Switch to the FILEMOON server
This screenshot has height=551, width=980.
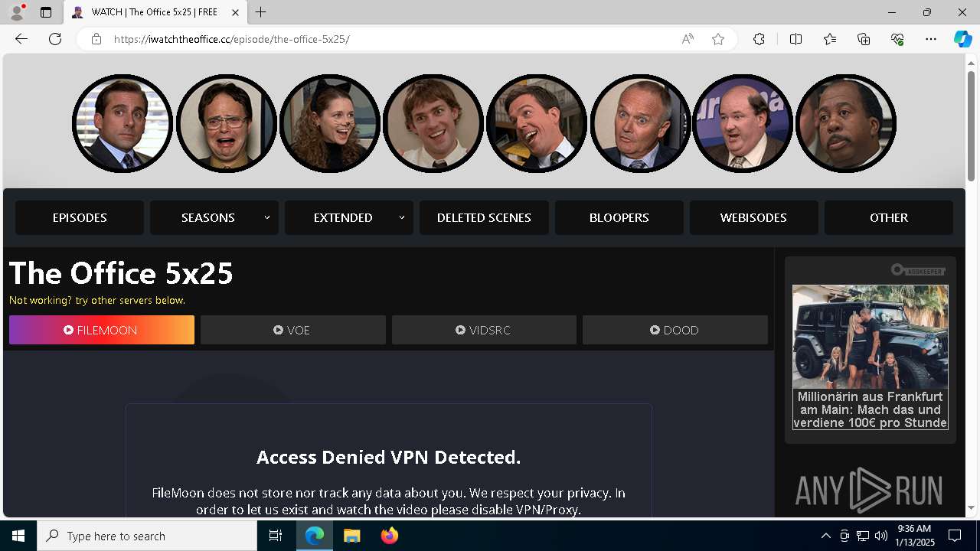click(x=102, y=330)
